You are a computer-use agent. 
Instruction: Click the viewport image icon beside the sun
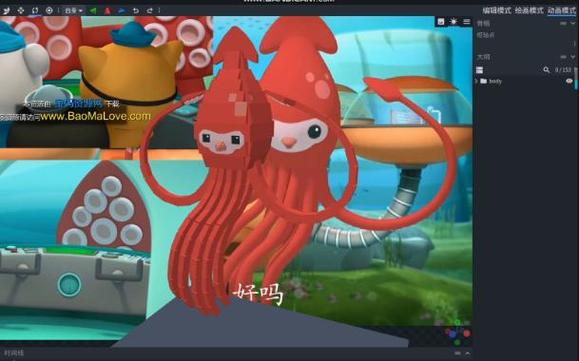click(441, 22)
